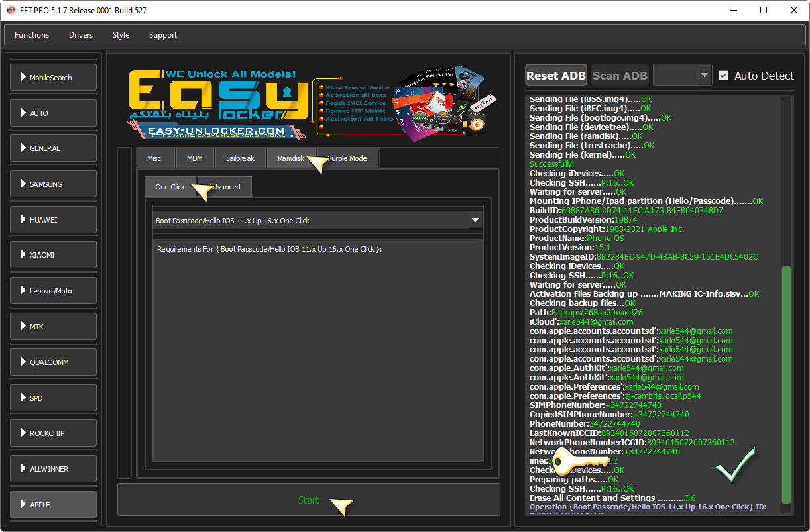Expand the Lenovo/Moto section
Screen dimensions: 810x532
pos(54,291)
